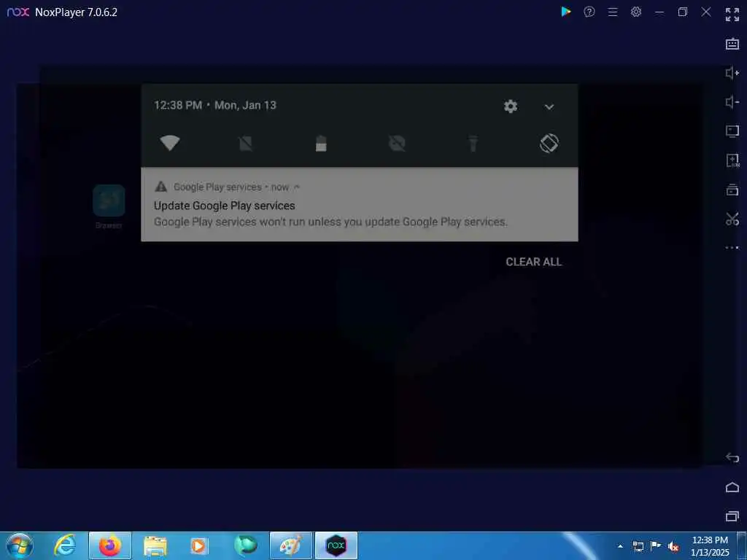Click Google Play services warning triangle icon
The height and width of the screenshot is (560, 747).
click(x=161, y=187)
